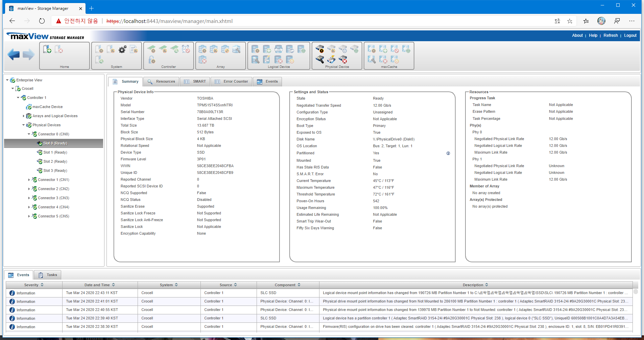The height and width of the screenshot is (340, 644).
Task: Click browser refresh button
Action: (x=42, y=21)
